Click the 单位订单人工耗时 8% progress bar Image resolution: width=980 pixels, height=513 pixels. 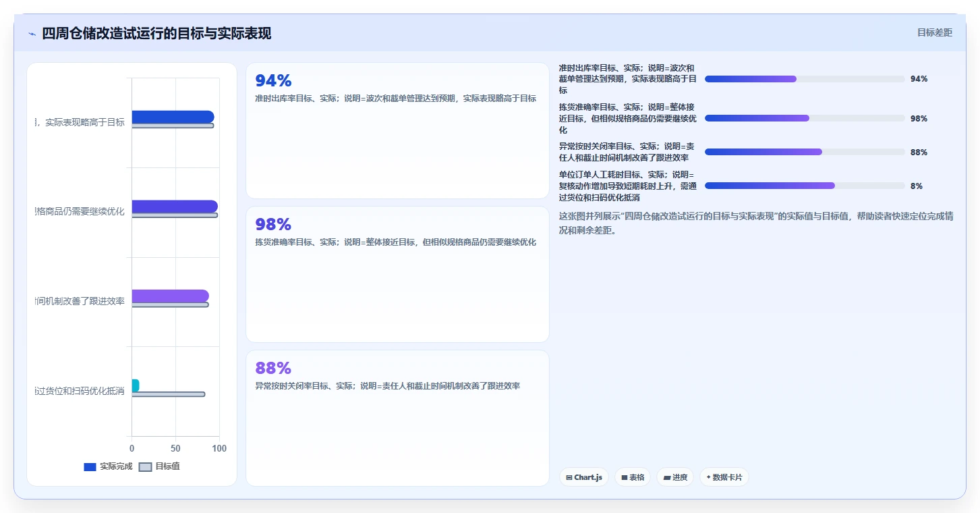[805, 186]
